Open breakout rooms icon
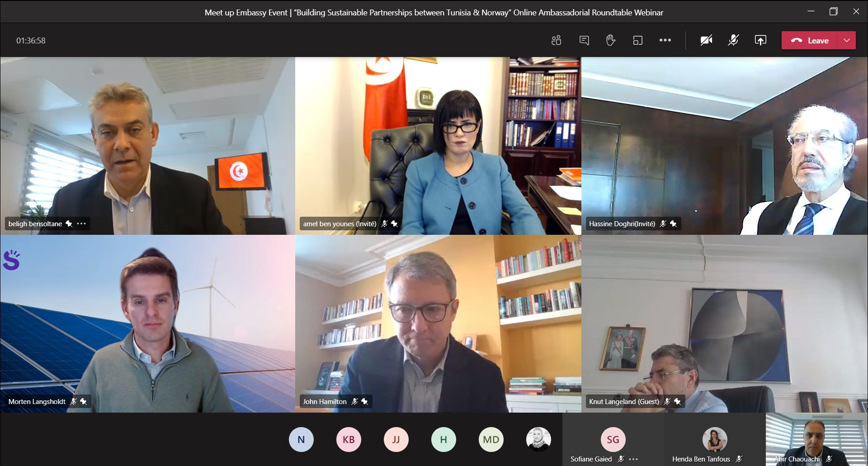 tap(638, 40)
